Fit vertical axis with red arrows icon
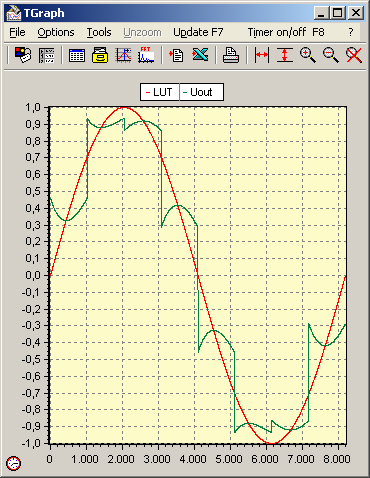The image size is (370, 478). point(285,55)
